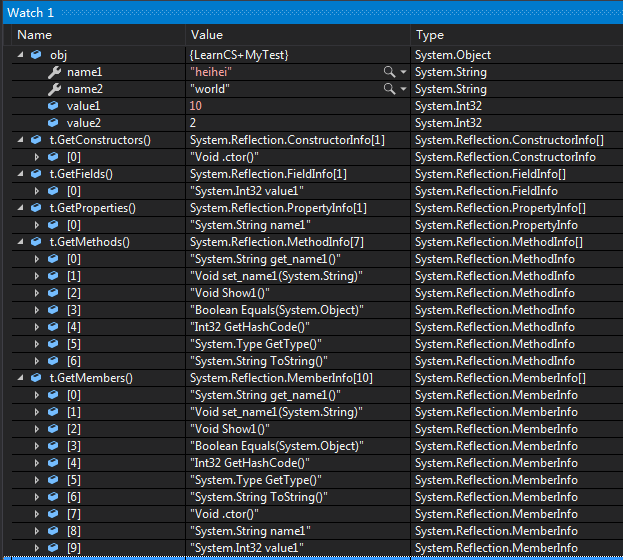
Task: Expand [2] "Void Show1()" MethodInfo entry
Action: (x=37, y=293)
